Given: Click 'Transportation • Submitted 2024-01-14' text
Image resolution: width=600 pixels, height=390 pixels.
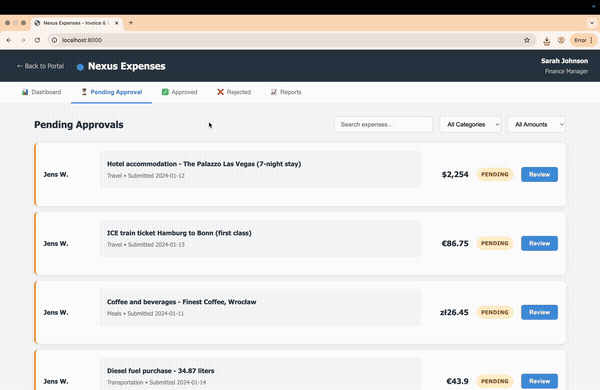Looking at the screenshot, I should (x=157, y=382).
